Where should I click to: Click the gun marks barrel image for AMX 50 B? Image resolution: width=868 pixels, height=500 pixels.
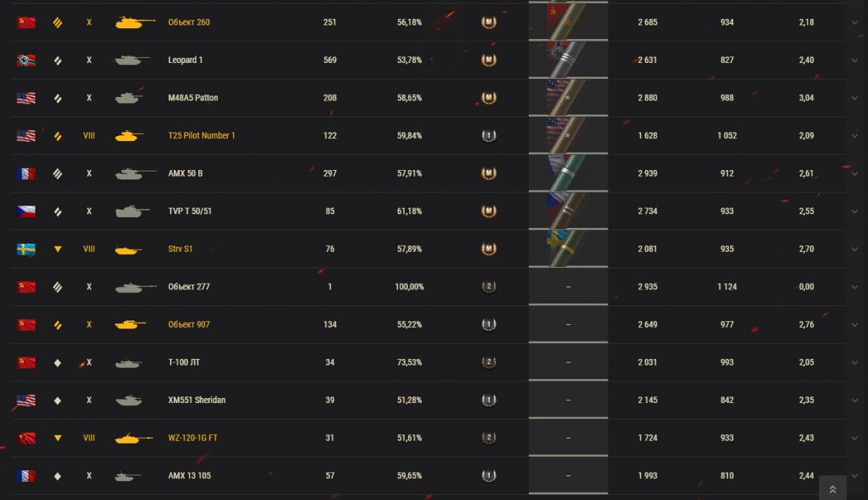[568, 174]
